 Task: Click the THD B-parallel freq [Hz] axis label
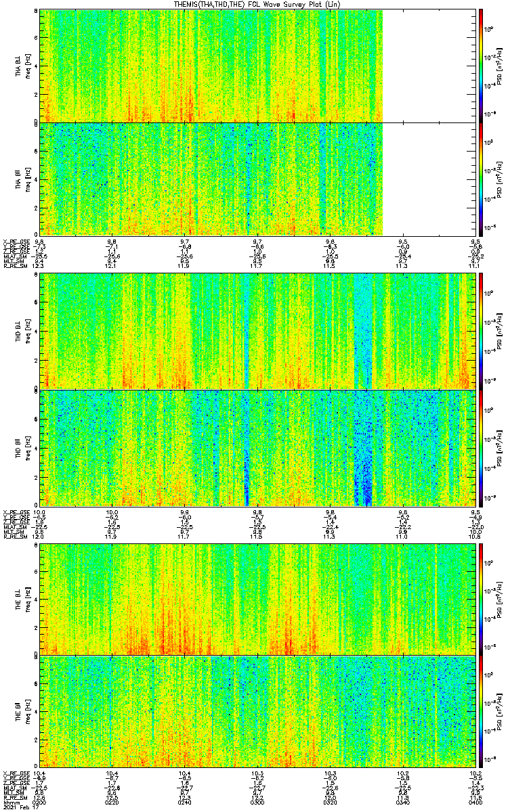tap(27, 448)
